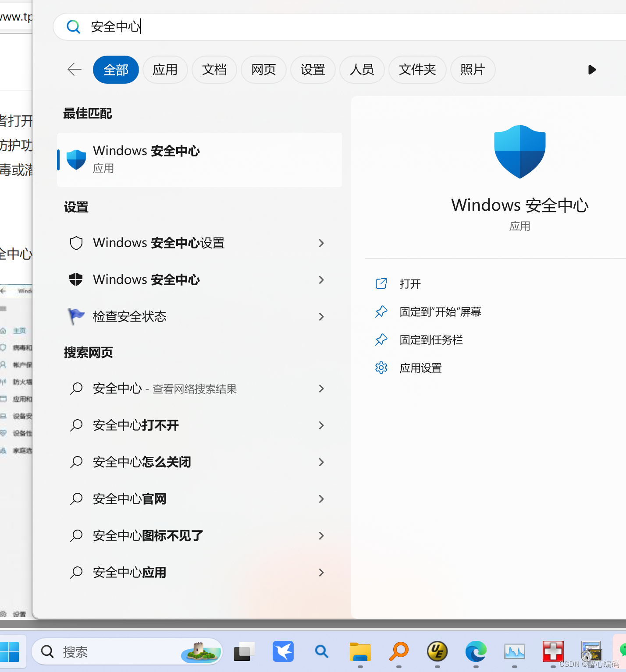Open the performance monitor graph icon on taskbar
This screenshot has width=626, height=672.
(515, 652)
